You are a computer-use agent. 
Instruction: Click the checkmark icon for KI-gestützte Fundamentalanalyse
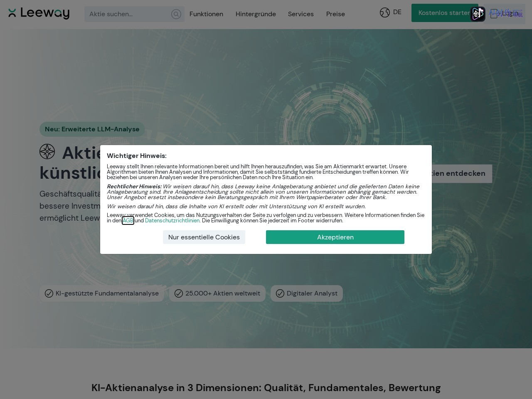tap(49, 293)
